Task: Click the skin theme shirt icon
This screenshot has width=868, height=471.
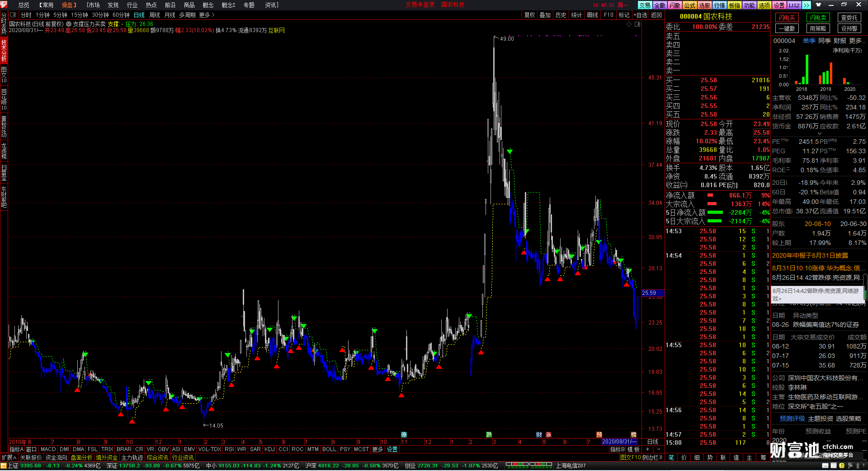Action: pyautogui.click(x=818, y=5)
